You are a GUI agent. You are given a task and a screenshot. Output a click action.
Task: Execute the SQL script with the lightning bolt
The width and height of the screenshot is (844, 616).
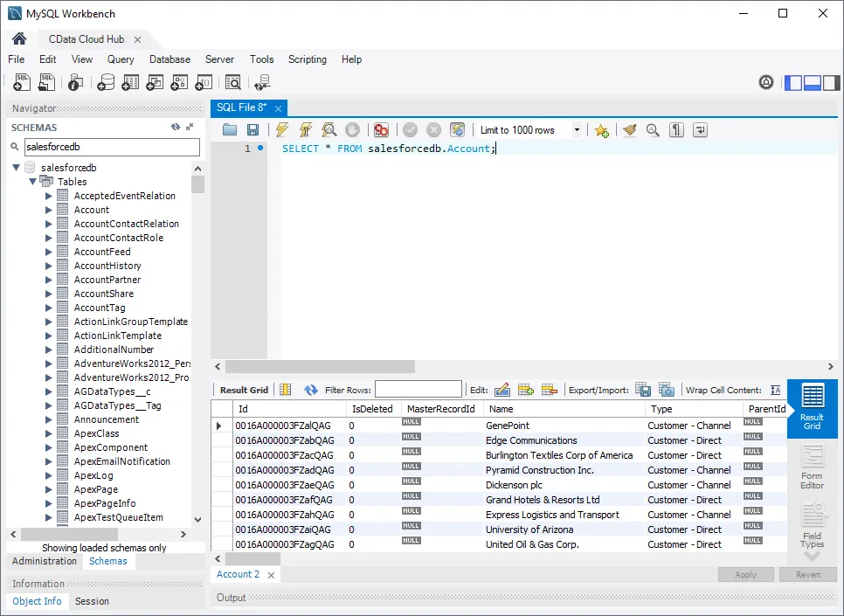(x=281, y=129)
